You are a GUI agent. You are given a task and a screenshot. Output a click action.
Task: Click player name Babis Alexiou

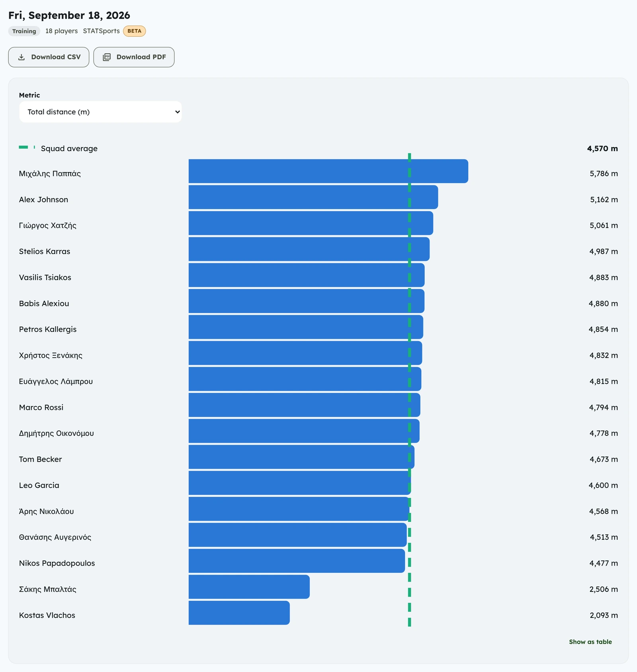pyautogui.click(x=44, y=304)
